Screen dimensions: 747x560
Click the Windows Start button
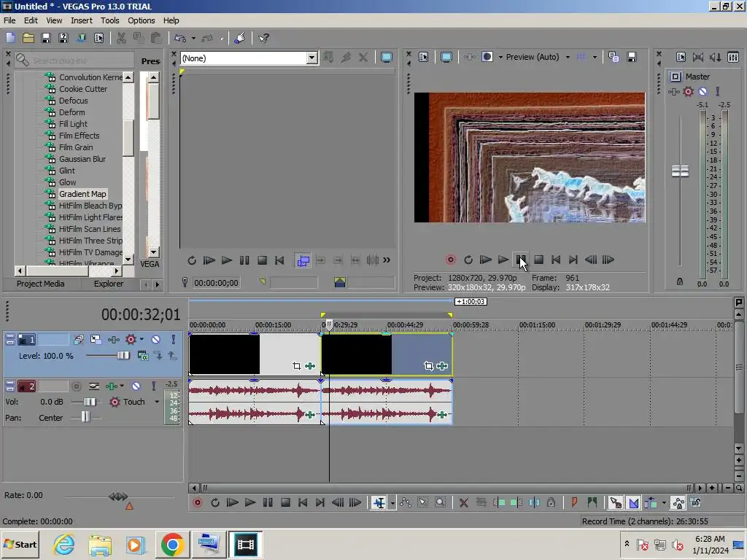coord(20,544)
